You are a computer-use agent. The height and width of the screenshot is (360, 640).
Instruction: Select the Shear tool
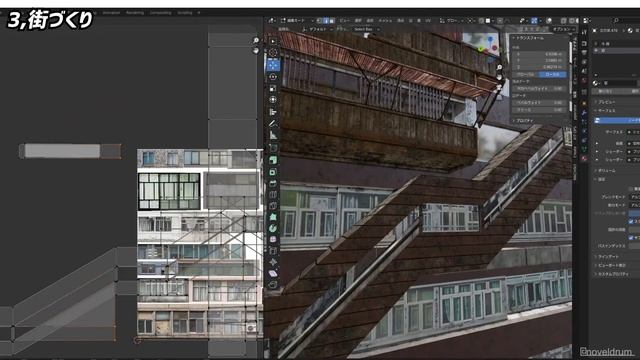click(x=273, y=273)
